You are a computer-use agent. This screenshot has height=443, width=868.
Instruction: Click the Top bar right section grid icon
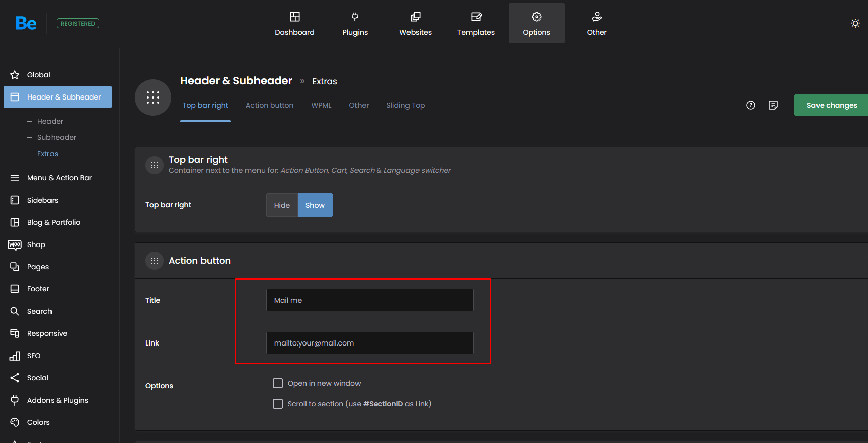tap(155, 165)
